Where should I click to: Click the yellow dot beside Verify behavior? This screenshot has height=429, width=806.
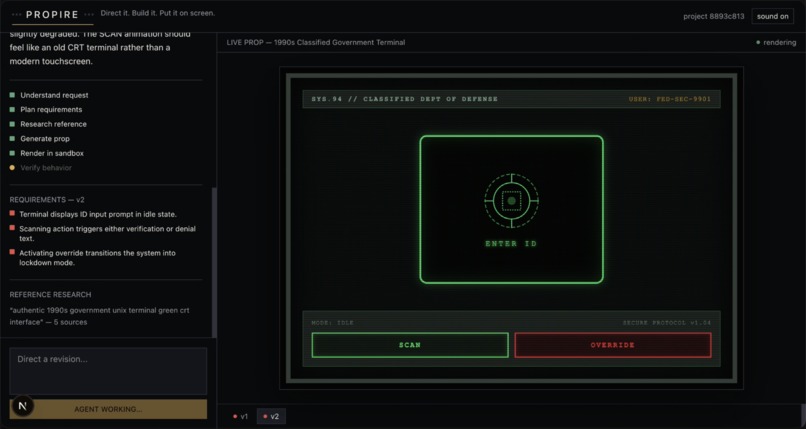coord(12,167)
